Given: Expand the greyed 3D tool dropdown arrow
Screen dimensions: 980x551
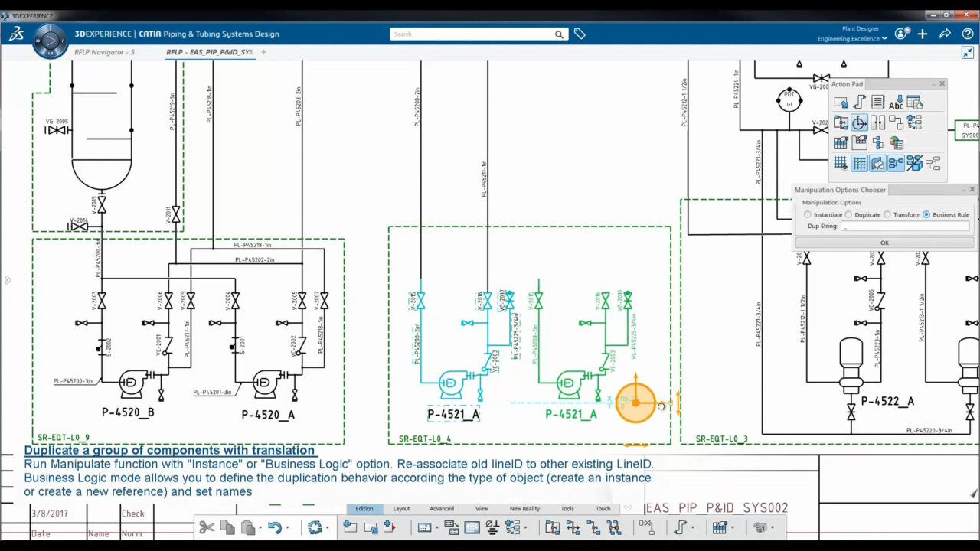Looking at the screenshot, I should tap(772, 528).
